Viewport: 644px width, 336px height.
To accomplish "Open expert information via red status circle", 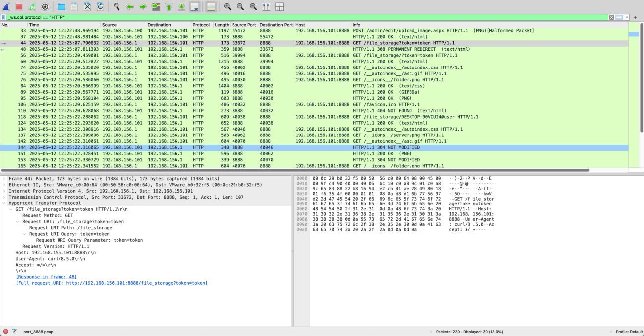I will tap(5, 332).
